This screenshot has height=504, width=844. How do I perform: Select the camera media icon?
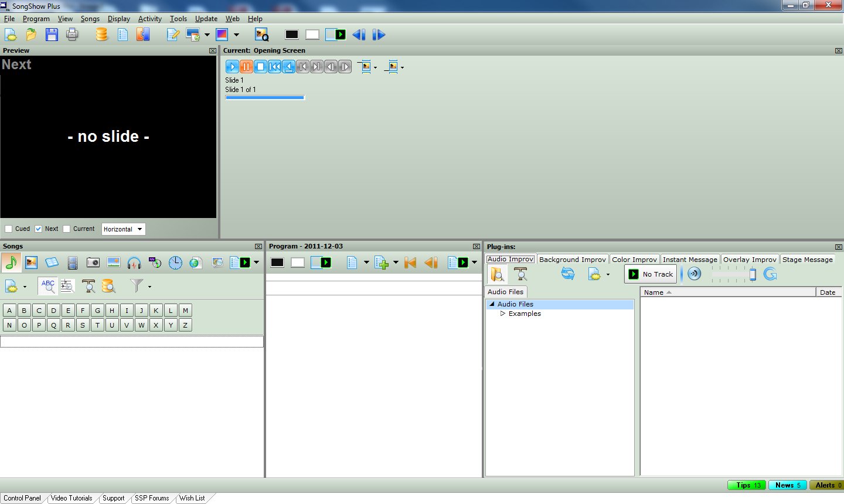pyautogui.click(x=93, y=263)
